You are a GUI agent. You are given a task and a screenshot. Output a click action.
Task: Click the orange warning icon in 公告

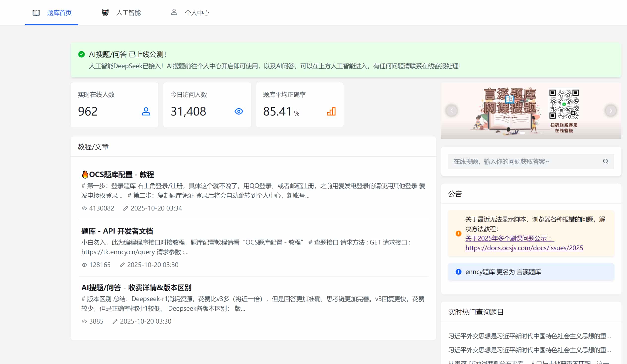(458, 233)
